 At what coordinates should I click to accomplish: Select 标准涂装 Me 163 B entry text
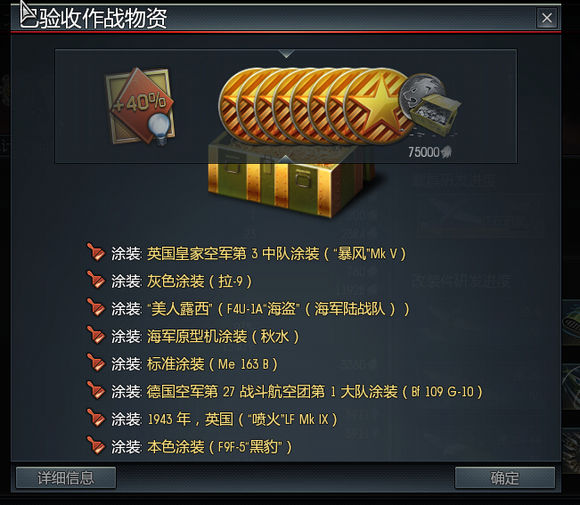tap(212, 364)
